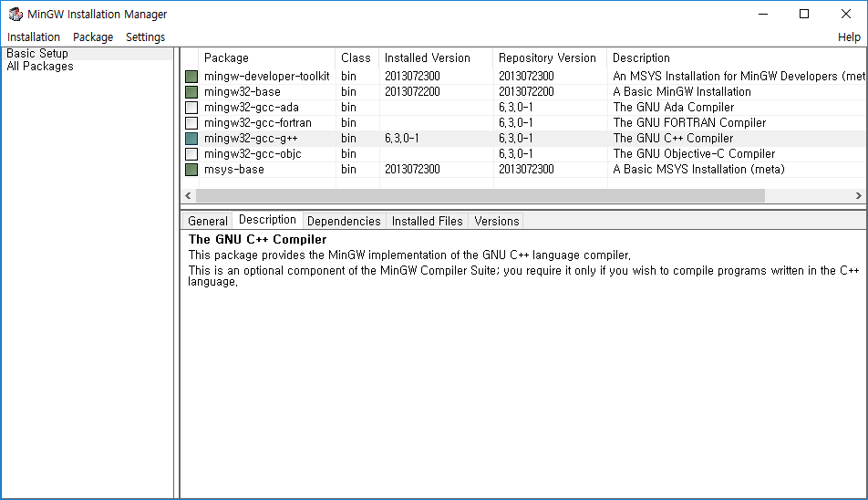Click the package list horizontal scrollbar thumb

tap(480, 195)
